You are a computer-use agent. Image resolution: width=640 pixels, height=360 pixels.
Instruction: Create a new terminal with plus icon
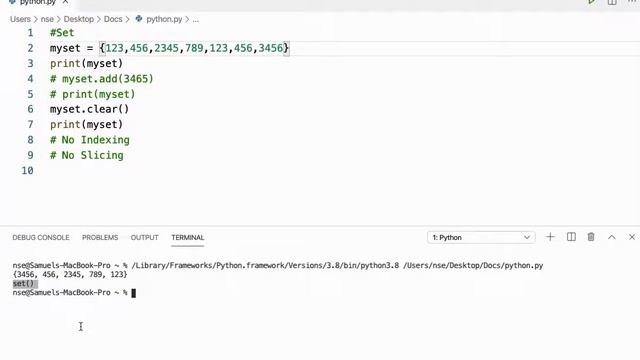click(550, 237)
